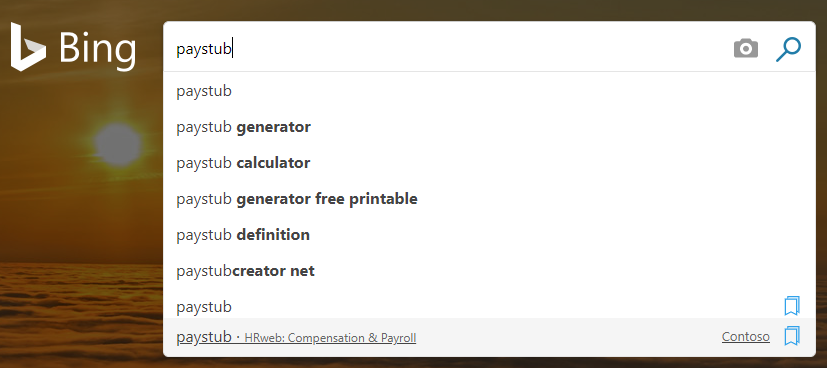Open visual search camera icon
This screenshot has height=368, width=827.
pyautogui.click(x=746, y=49)
